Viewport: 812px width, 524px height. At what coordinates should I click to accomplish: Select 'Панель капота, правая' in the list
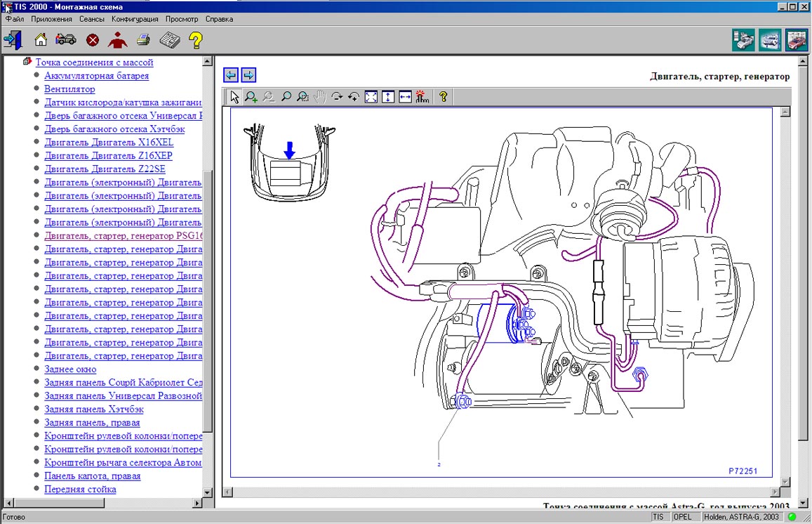point(92,476)
